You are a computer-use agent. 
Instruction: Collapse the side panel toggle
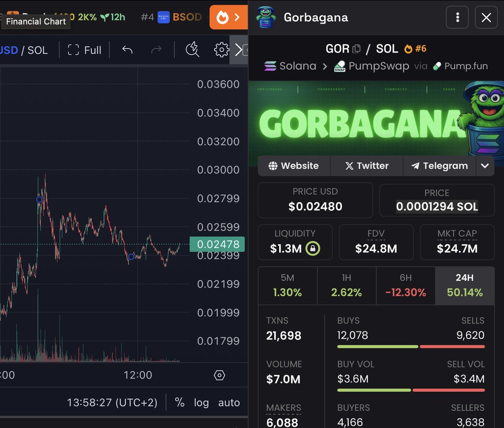239,50
